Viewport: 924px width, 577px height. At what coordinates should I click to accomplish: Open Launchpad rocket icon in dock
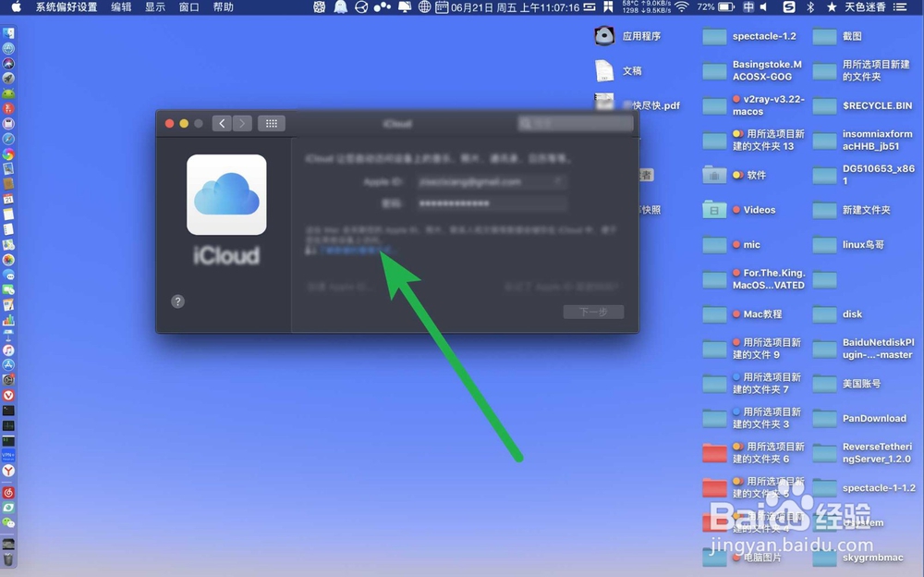[x=8, y=79]
